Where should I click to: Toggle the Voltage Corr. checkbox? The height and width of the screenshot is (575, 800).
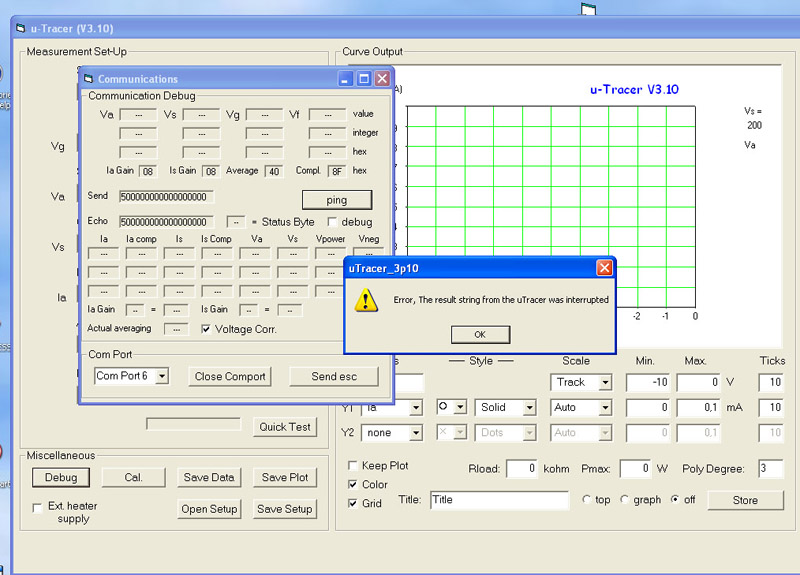tap(206, 329)
